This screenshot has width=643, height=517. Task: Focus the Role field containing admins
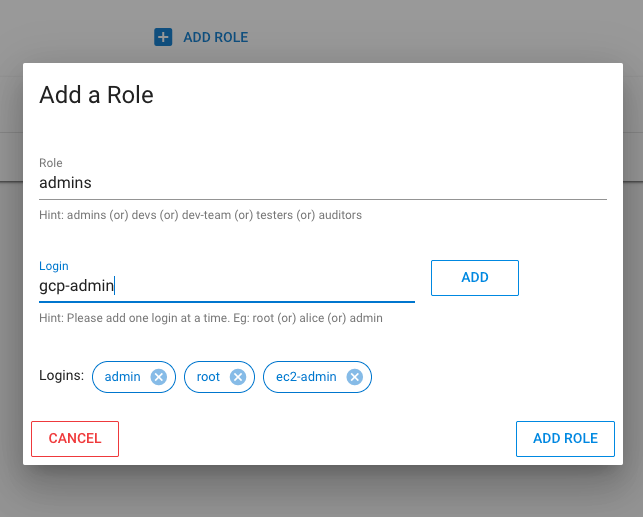pyautogui.click(x=322, y=183)
